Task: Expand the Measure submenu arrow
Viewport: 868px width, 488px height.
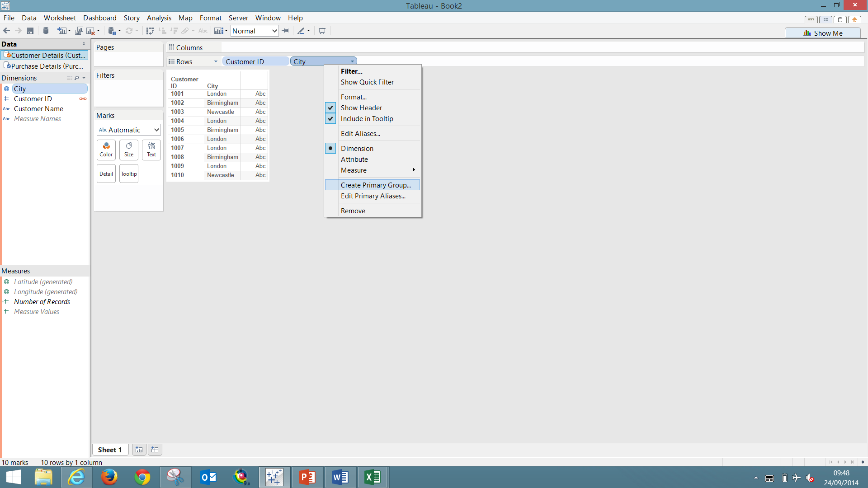Action: 414,170
